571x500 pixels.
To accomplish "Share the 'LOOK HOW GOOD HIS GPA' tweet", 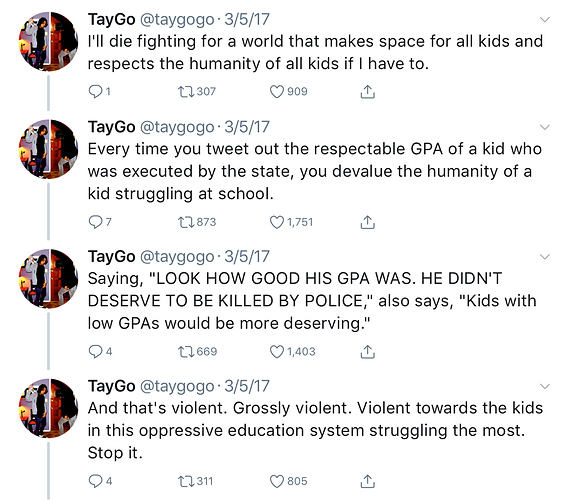I will [x=367, y=352].
